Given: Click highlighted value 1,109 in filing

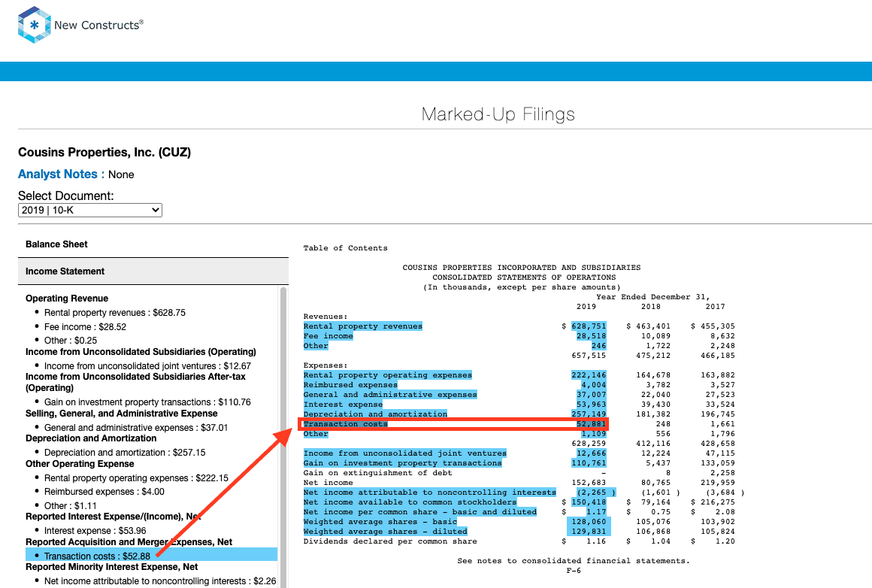Looking at the screenshot, I should click(593, 434).
